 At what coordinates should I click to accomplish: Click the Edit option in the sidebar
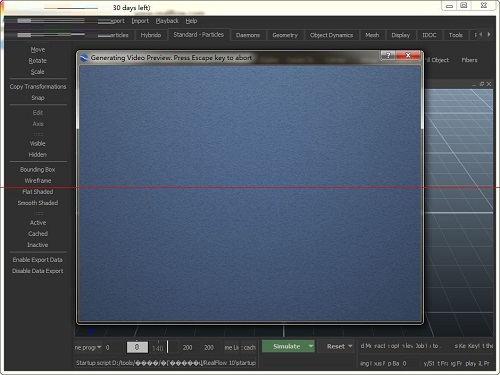38,113
